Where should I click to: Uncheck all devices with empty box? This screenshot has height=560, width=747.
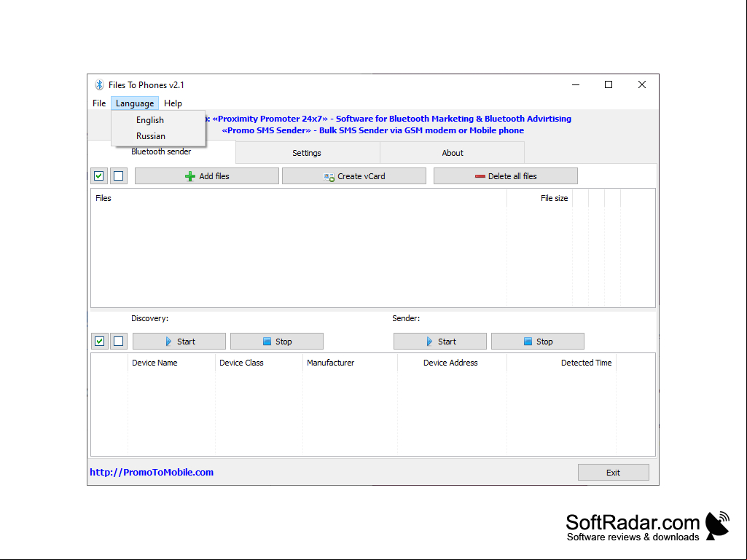point(119,341)
